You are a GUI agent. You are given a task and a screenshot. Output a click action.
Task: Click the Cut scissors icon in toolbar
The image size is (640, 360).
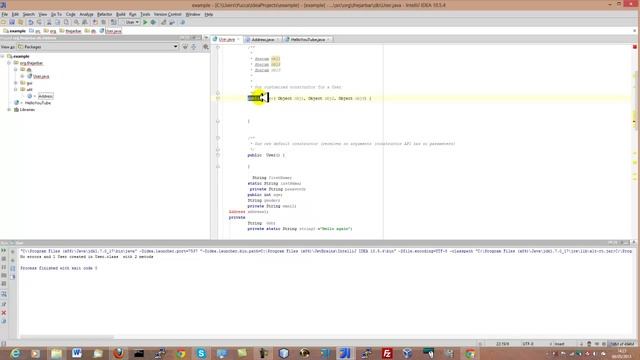(49, 22)
